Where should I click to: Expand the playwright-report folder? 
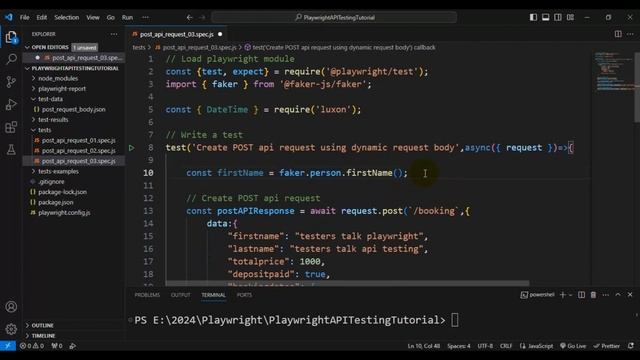coord(62,89)
